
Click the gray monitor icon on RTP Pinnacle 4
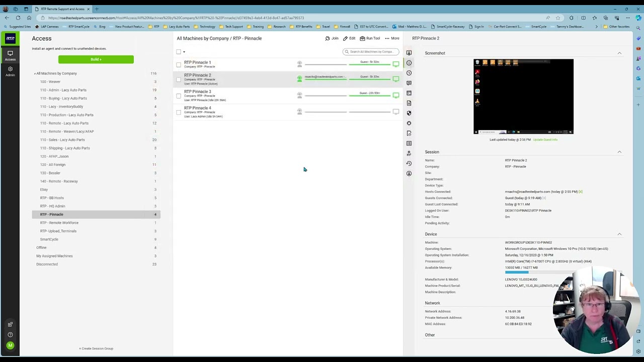pyautogui.click(x=396, y=112)
